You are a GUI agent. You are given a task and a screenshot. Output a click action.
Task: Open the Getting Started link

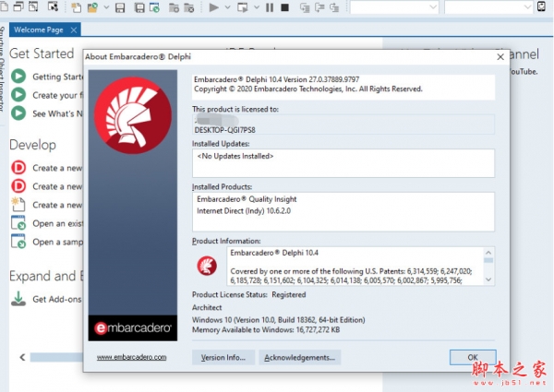point(57,77)
